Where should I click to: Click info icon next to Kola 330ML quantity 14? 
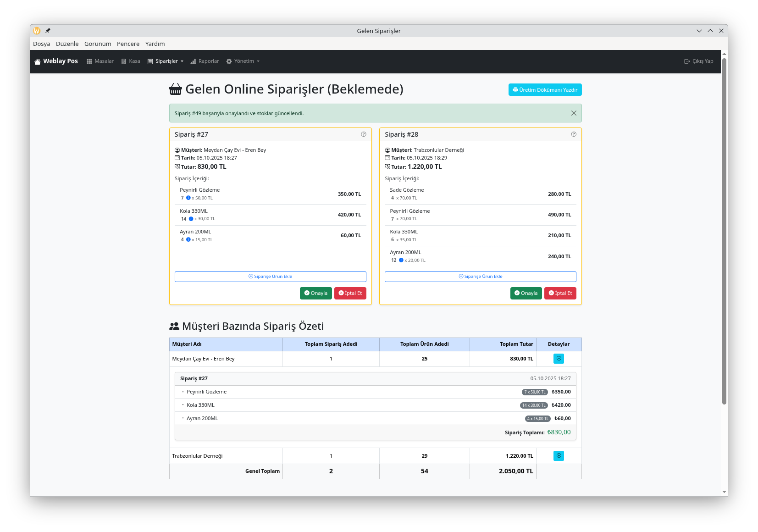191,219
